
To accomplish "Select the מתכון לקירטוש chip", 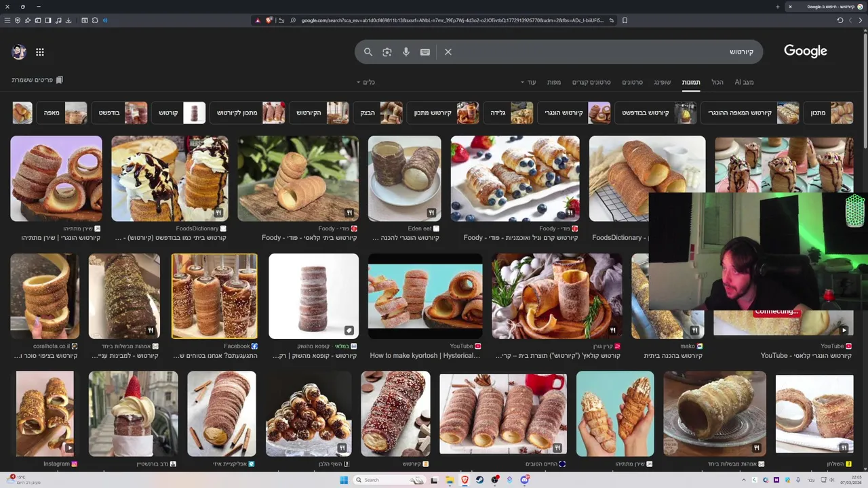I will (248, 113).
